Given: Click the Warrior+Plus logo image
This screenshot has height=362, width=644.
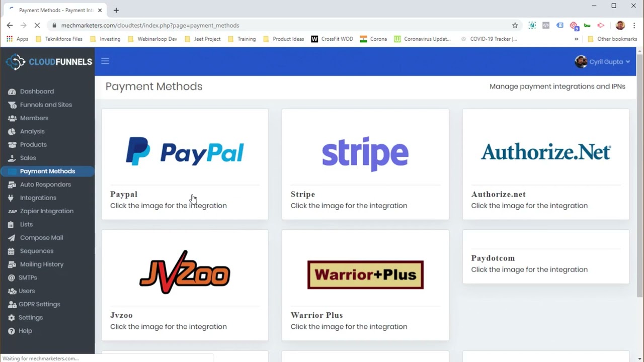Looking at the screenshot, I should coord(365,275).
